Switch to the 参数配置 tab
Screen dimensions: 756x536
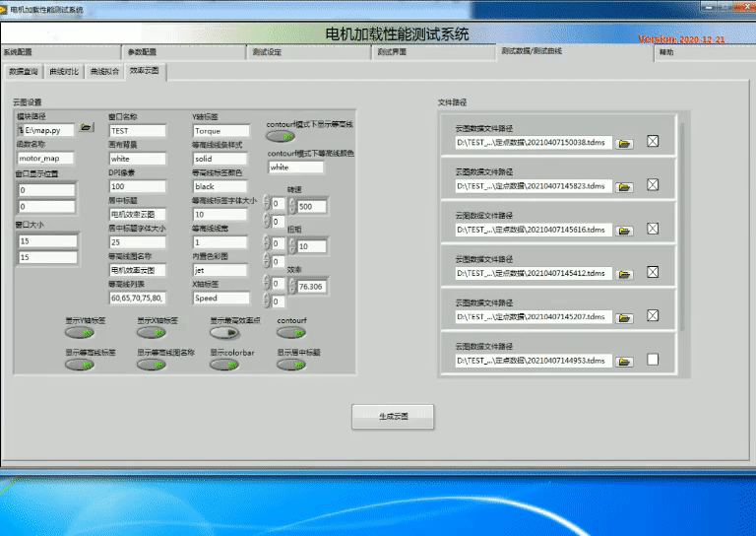click(x=142, y=52)
